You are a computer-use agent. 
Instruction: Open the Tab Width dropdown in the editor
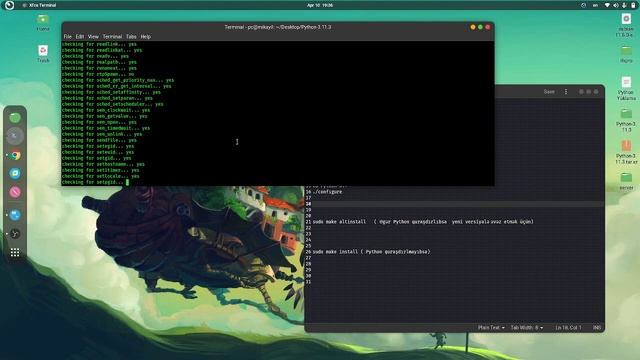pos(527,327)
